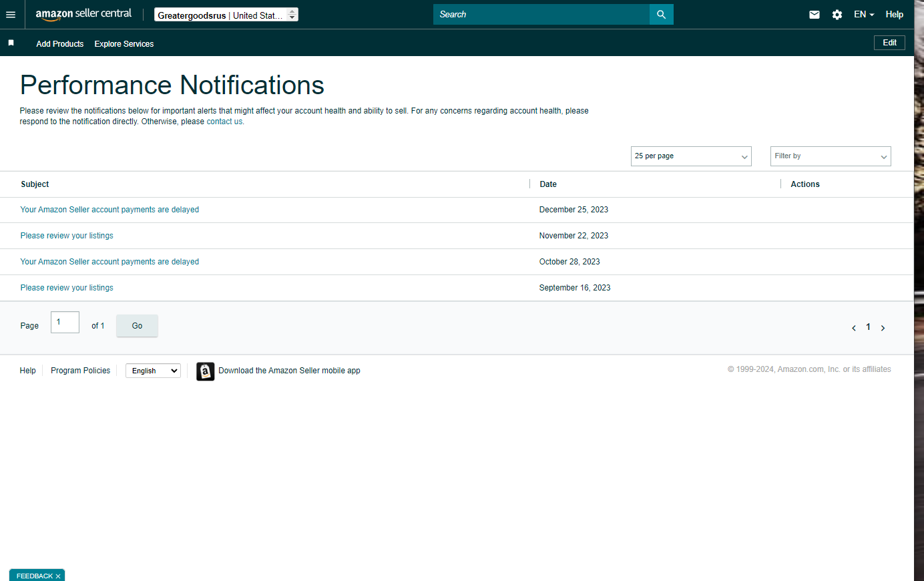This screenshot has width=924, height=581.
Task: Click the footer Help link
Action: pyautogui.click(x=27, y=371)
